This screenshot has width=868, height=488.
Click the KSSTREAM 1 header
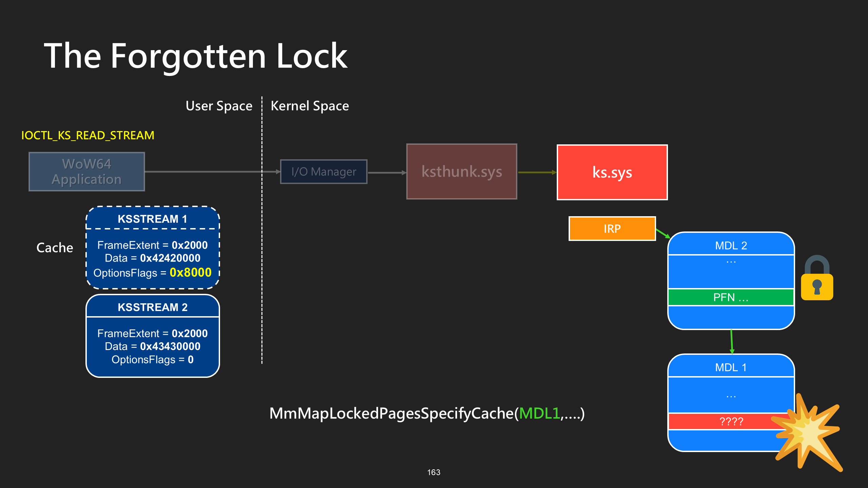tap(153, 219)
